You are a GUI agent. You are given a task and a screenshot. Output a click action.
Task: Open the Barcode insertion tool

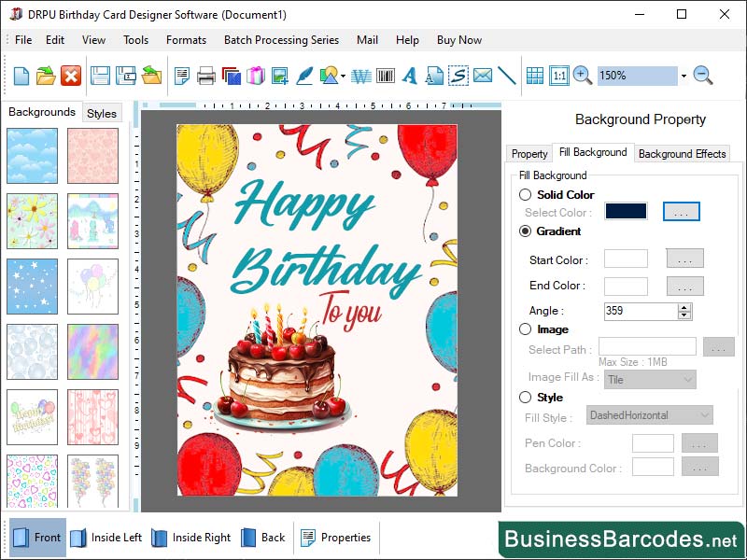386,77
